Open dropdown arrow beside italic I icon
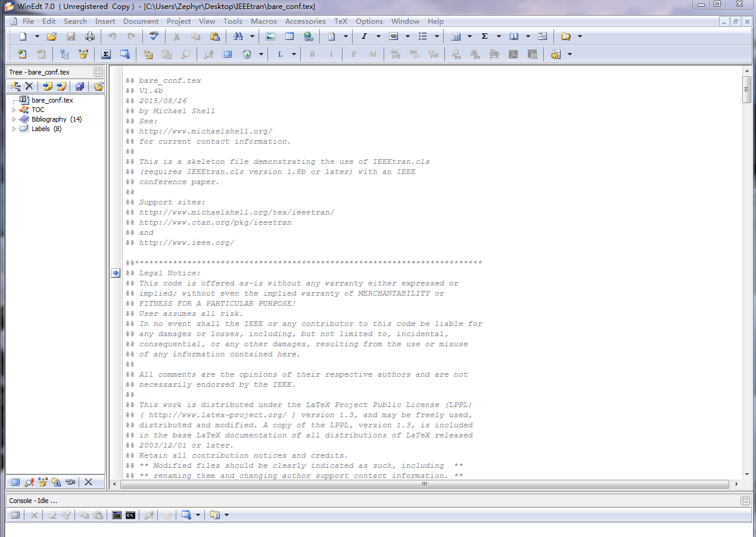 tap(378, 36)
